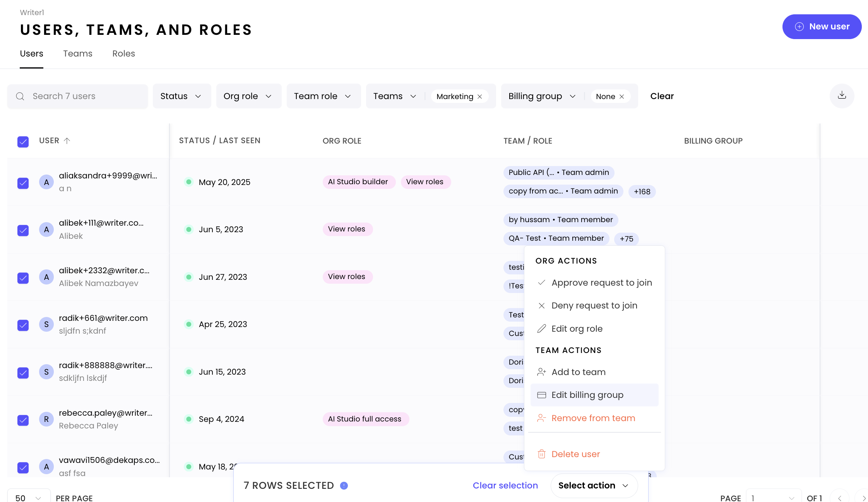Viewport: 868px width, 502px height.
Task: Click the New user button
Action: click(822, 27)
